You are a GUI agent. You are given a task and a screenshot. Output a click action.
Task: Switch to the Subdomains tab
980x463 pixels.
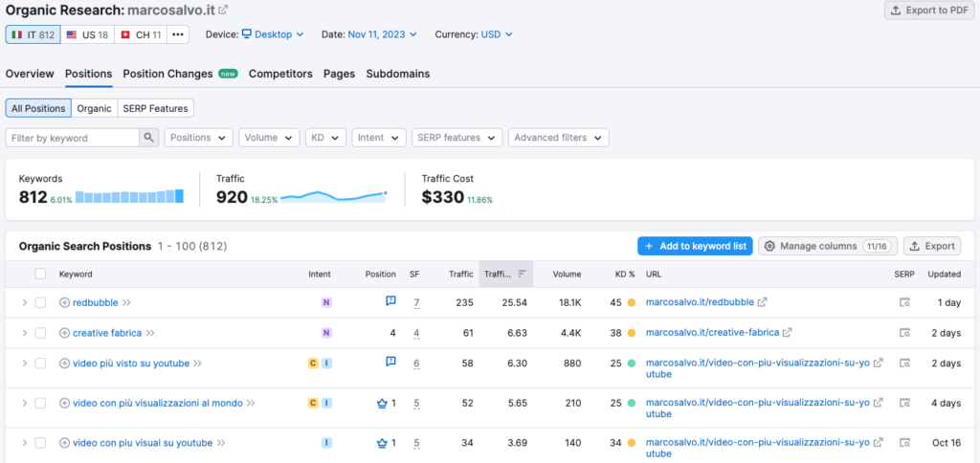(398, 74)
